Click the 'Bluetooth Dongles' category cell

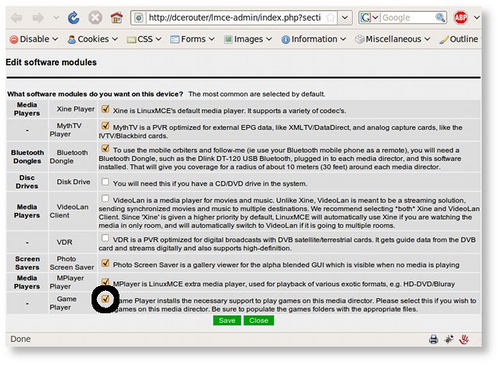coord(27,157)
